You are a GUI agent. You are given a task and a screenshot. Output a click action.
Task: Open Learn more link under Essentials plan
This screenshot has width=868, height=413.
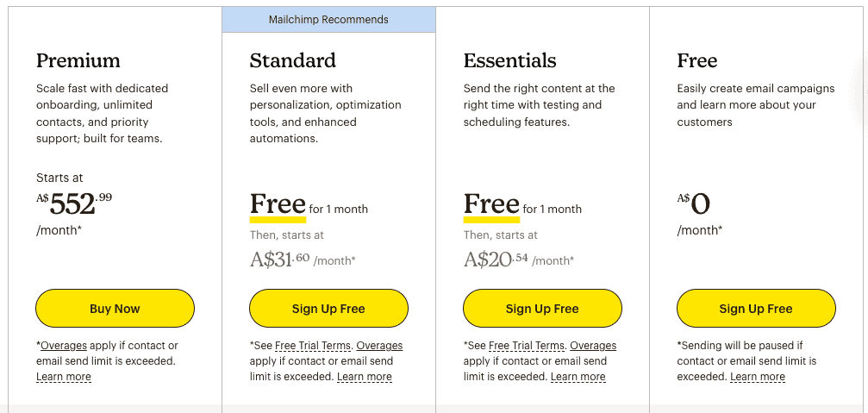pyautogui.click(x=578, y=377)
